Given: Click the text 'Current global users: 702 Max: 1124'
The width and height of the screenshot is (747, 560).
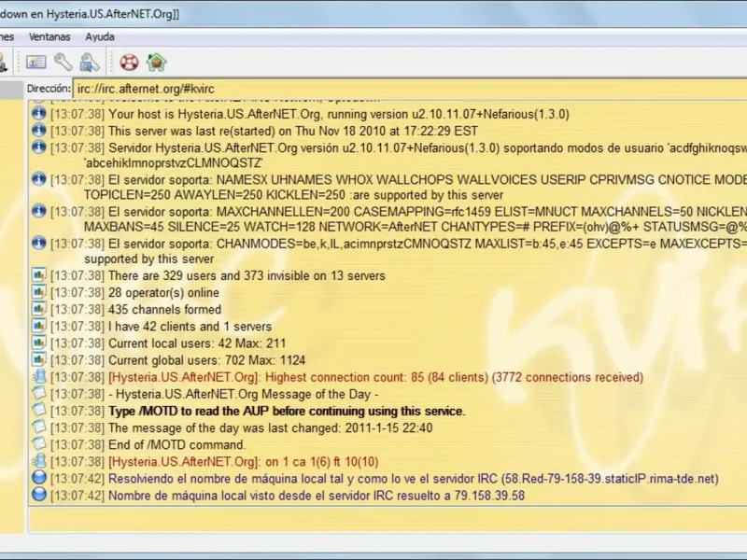Looking at the screenshot, I should pyautogui.click(x=207, y=360).
